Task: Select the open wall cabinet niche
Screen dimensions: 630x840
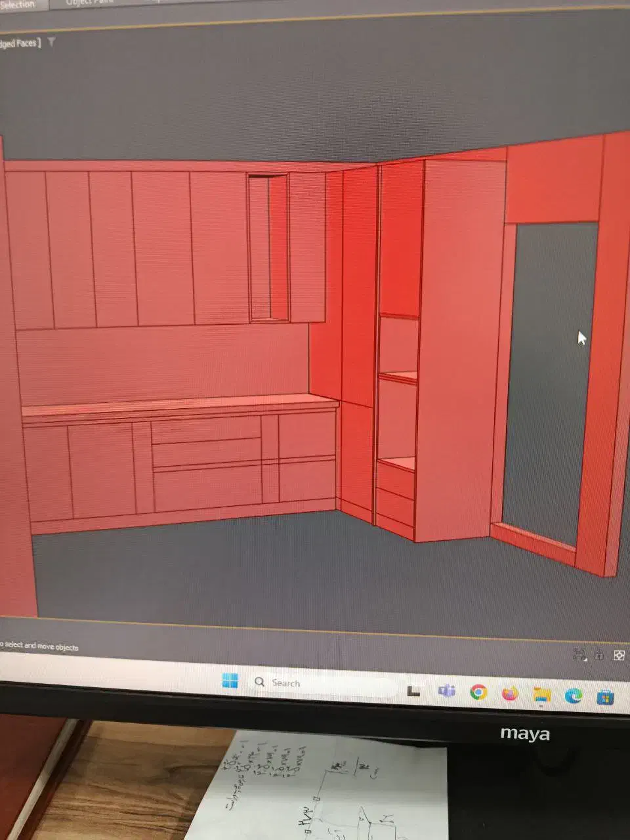Action: coord(268,248)
